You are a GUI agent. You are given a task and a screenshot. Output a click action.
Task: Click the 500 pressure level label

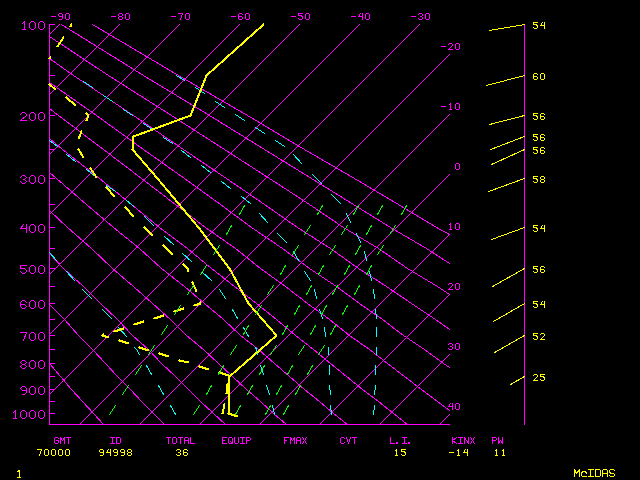tap(33, 269)
